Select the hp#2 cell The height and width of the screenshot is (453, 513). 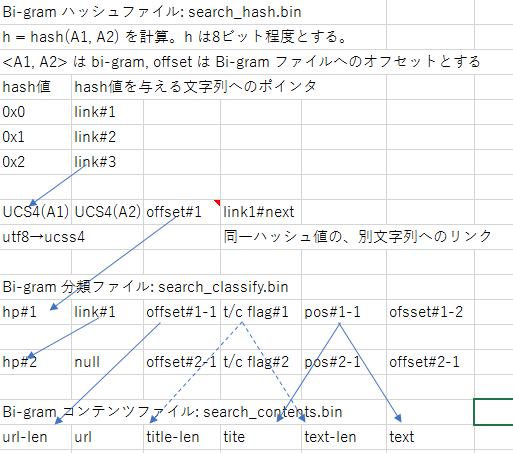coord(35,362)
